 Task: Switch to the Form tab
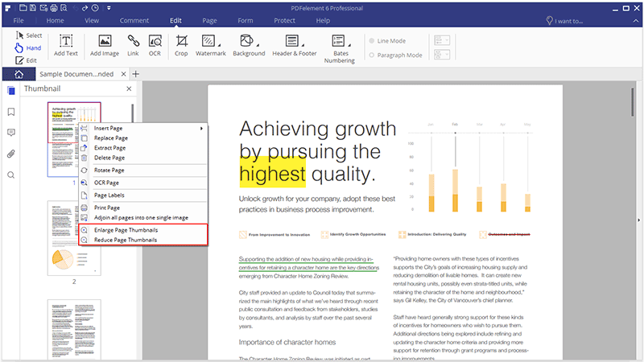pos(246,21)
